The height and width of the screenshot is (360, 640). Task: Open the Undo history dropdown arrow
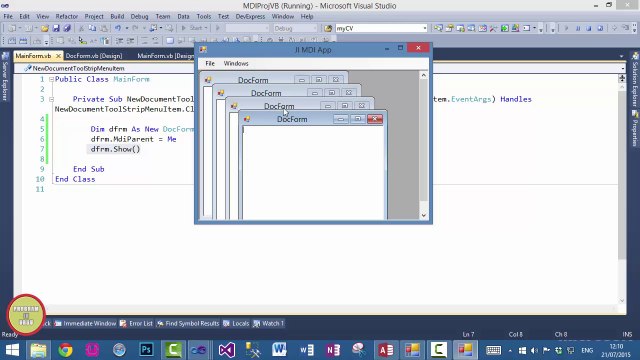(x=127, y=28)
